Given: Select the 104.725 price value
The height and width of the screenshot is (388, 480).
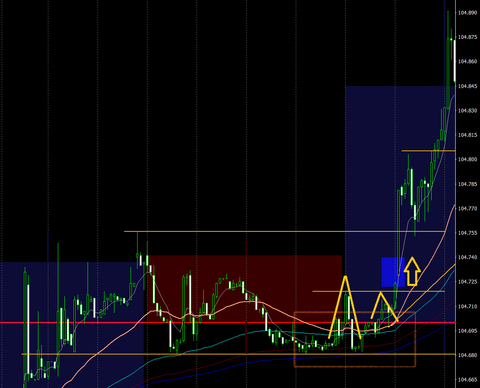Looking at the screenshot, I should [467, 282].
